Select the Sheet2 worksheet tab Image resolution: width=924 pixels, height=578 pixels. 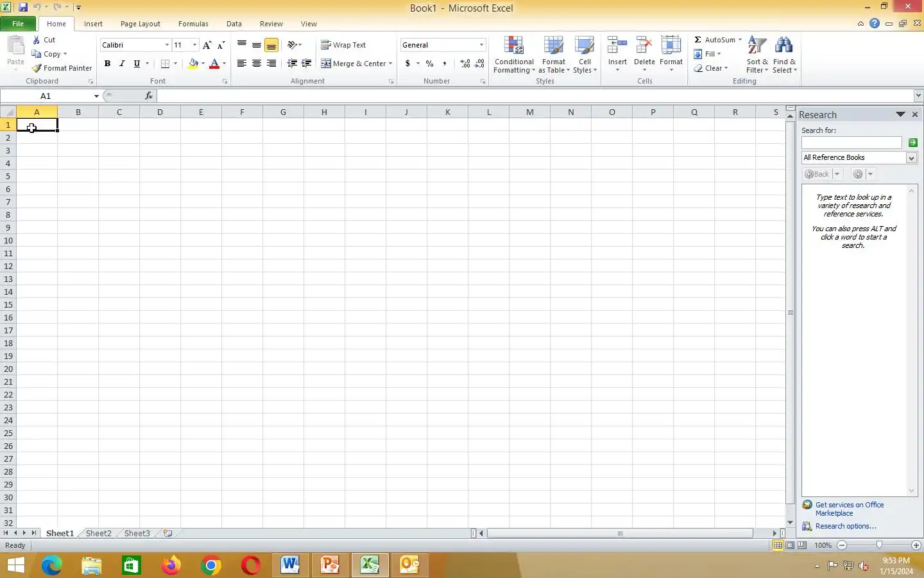pos(98,533)
